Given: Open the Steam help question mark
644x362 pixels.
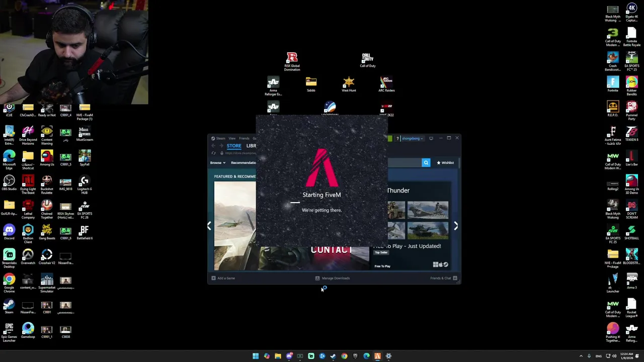Looking at the screenshot, I should 397,138.
